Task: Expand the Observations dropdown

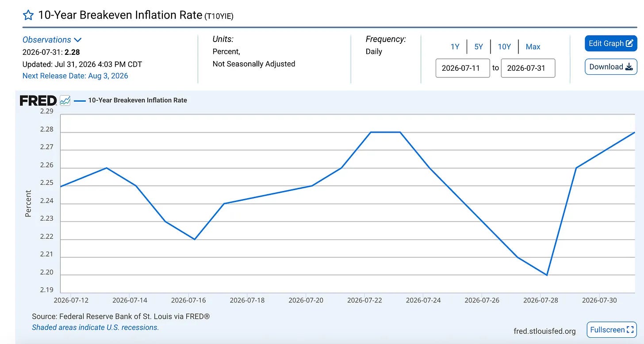Action: pos(52,40)
